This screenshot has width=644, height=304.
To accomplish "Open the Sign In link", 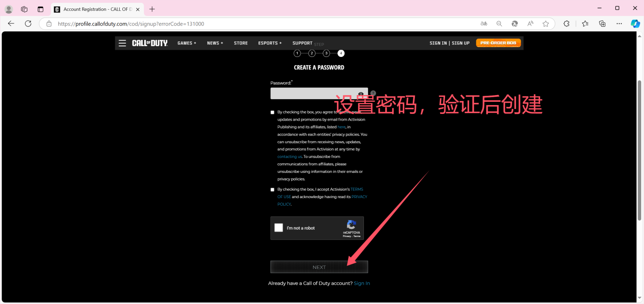I will click(361, 283).
